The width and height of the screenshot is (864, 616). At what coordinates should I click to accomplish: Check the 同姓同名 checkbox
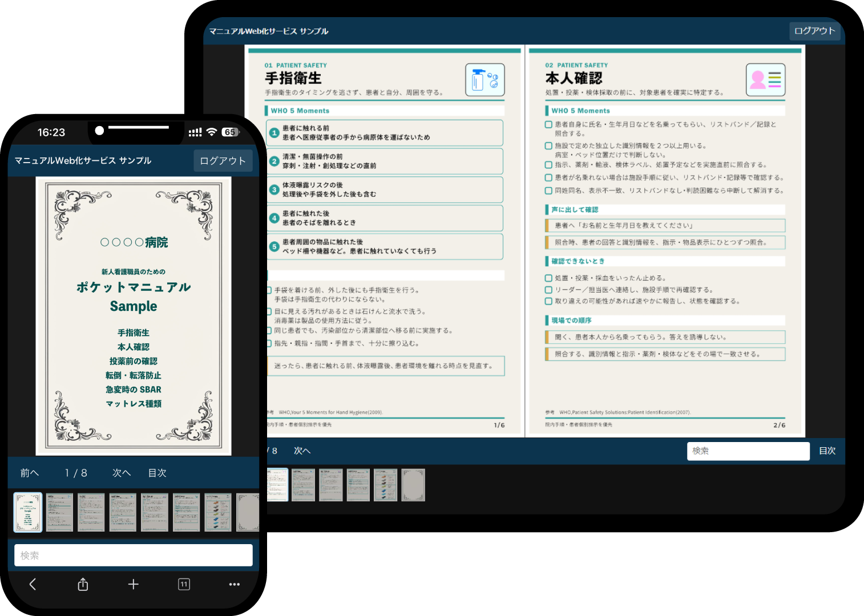point(548,191)
